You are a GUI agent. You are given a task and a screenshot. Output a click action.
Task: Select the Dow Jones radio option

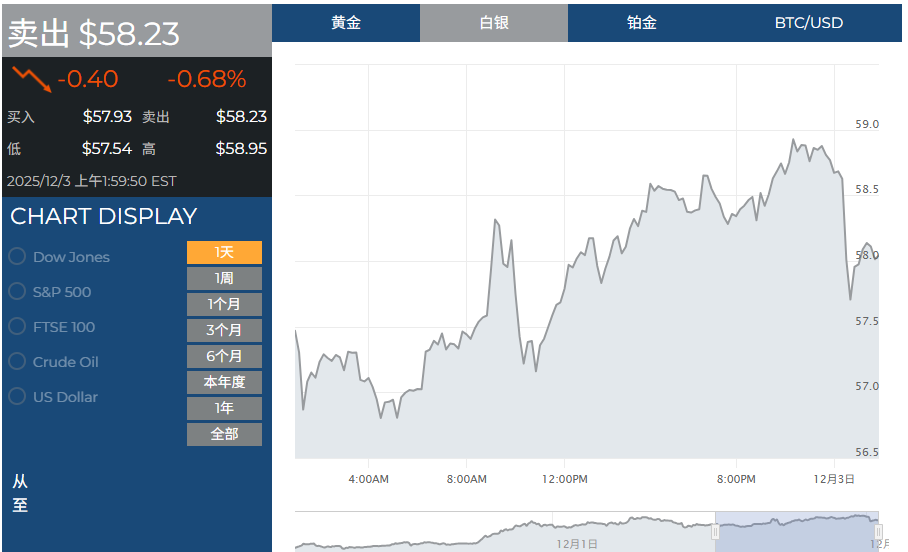click(x=17, y=257)
